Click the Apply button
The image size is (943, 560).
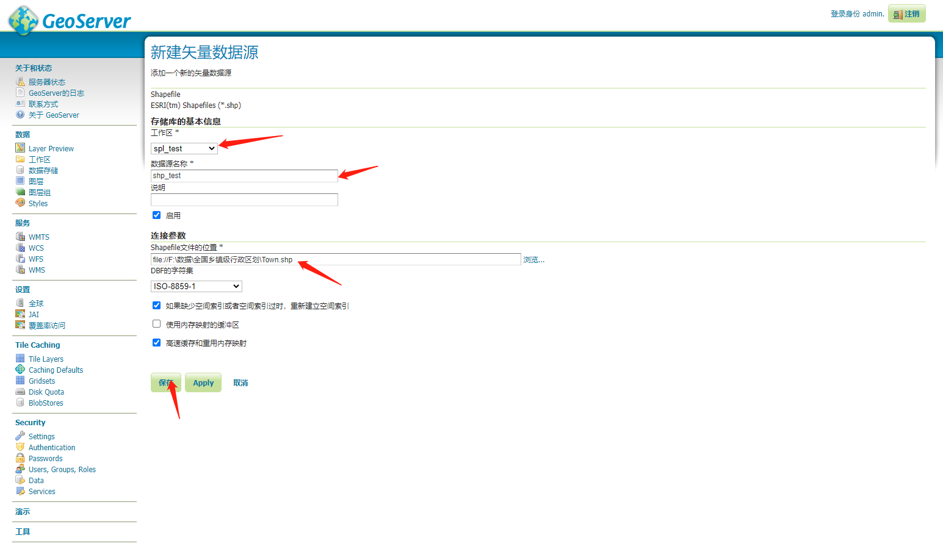(203, 382)
